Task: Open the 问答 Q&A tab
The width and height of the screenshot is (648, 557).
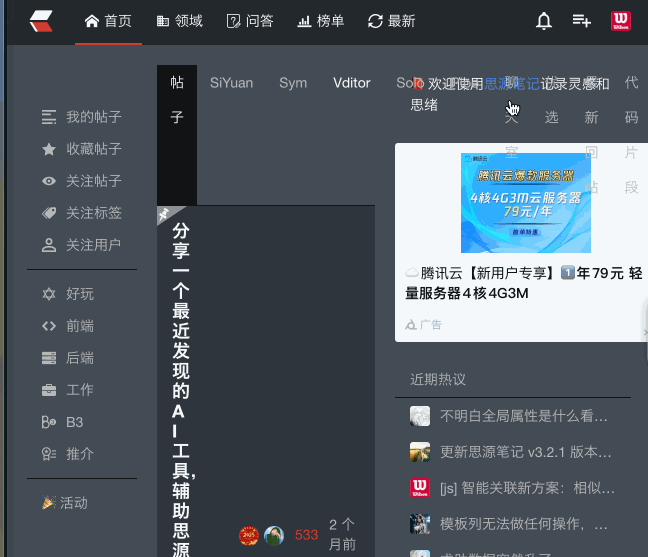Action: (x=250, y=21)
